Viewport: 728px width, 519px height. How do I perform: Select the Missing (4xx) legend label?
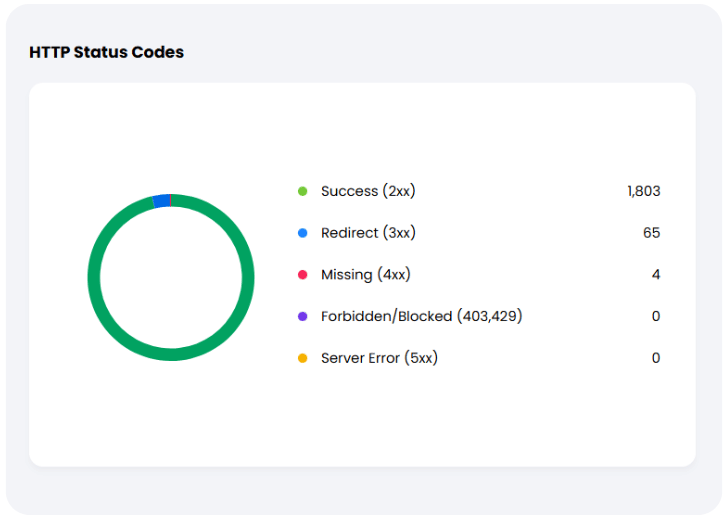[x=366, y=275]
